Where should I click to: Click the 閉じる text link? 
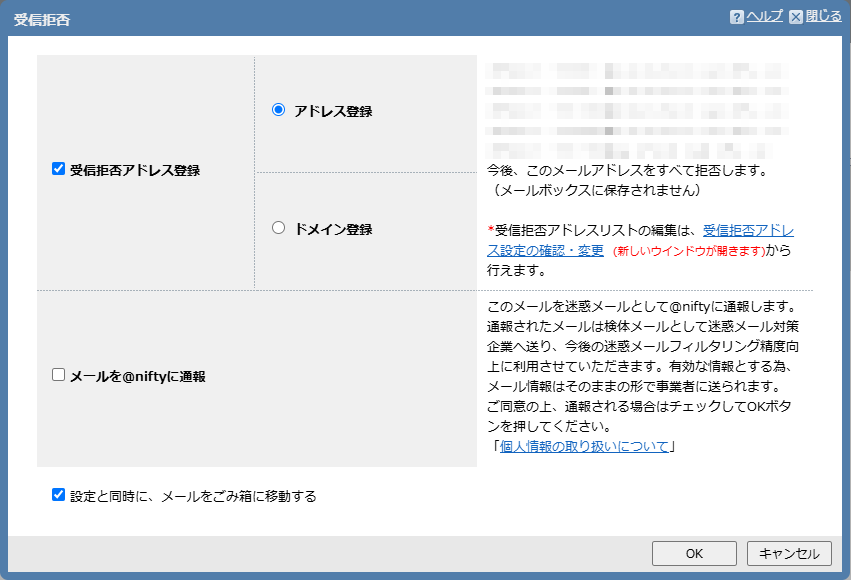(823, 17)
